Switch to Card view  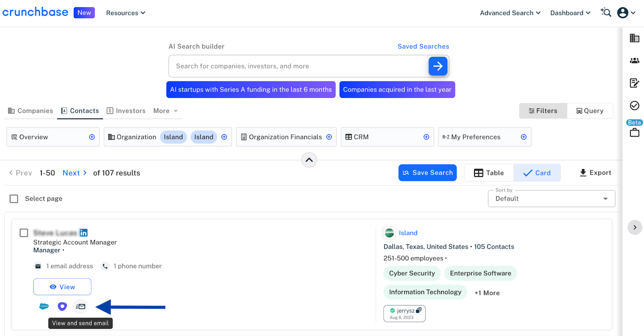pyautogui.click(x=537, y=173)
